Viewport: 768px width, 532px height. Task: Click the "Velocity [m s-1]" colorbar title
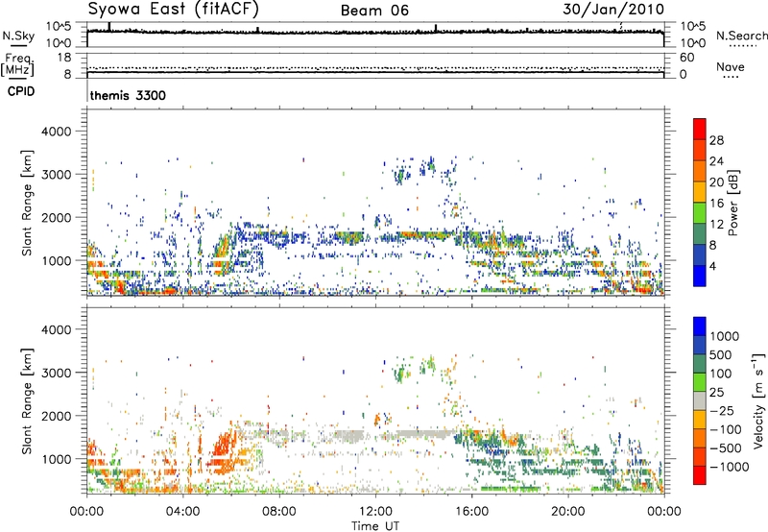point(758,400)
